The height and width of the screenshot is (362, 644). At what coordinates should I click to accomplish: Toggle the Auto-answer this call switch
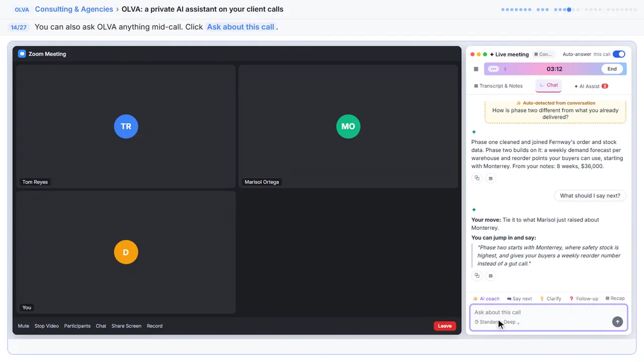(x=619, y=54)
